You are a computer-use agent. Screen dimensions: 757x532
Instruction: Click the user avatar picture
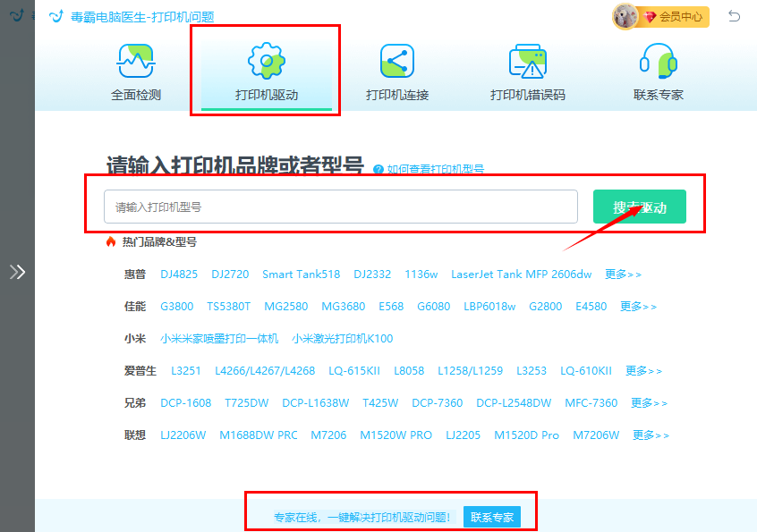tap(625, 16)
